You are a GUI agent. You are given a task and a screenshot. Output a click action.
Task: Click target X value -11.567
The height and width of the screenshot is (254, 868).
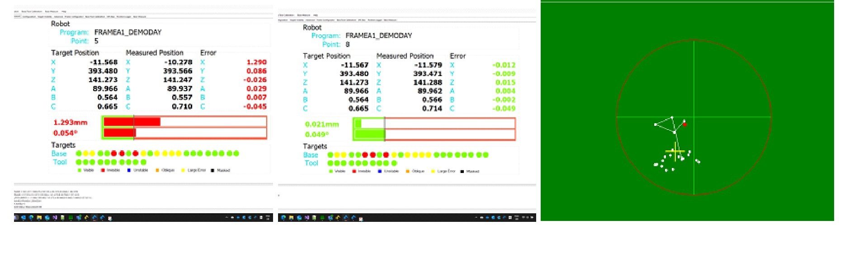[x=354, y=65]
